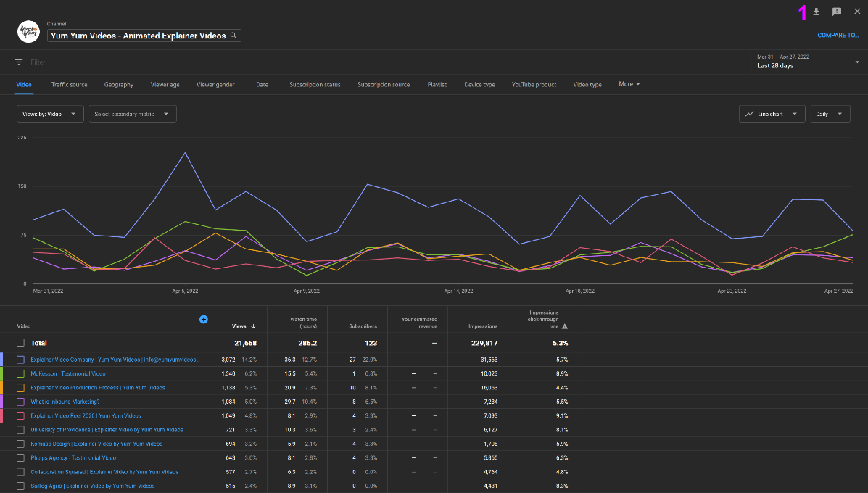Image resolution: width=868 pixels, height=493 pixels.
Task: Switch to the Geography tab
Action: pyautogui.click(x=118, y=84)
